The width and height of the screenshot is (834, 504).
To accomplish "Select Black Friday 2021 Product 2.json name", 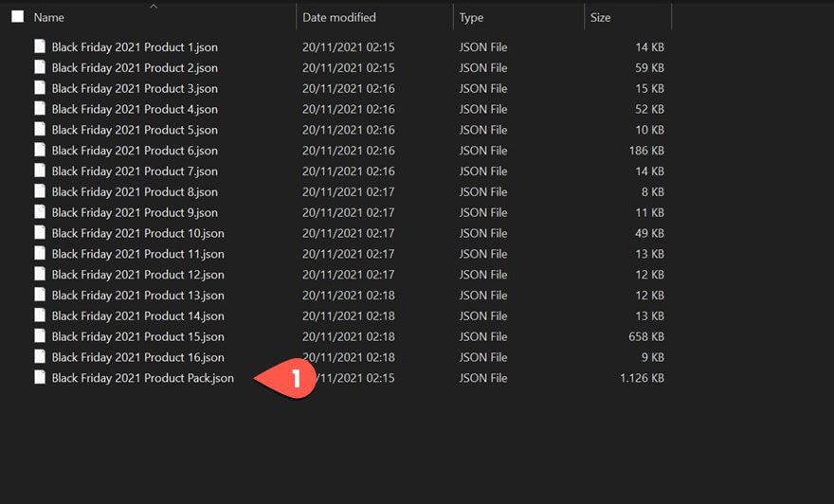I will (135, 68).
